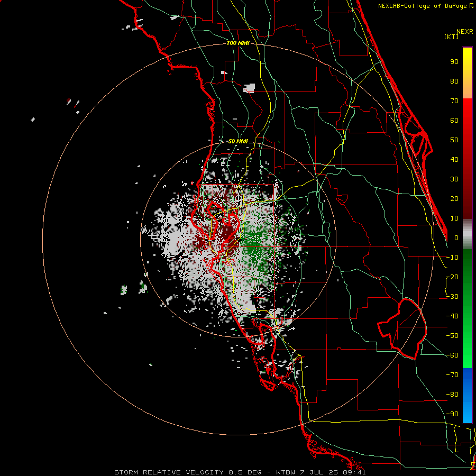Click the NEXLAB-College of DuPage credit text

[x=425, y=6]
